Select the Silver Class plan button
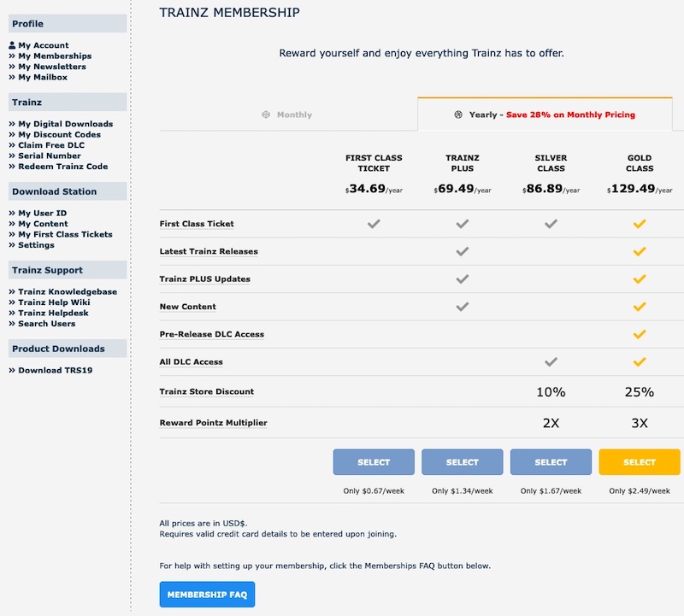The image size is (684, 616). [551, 462]
